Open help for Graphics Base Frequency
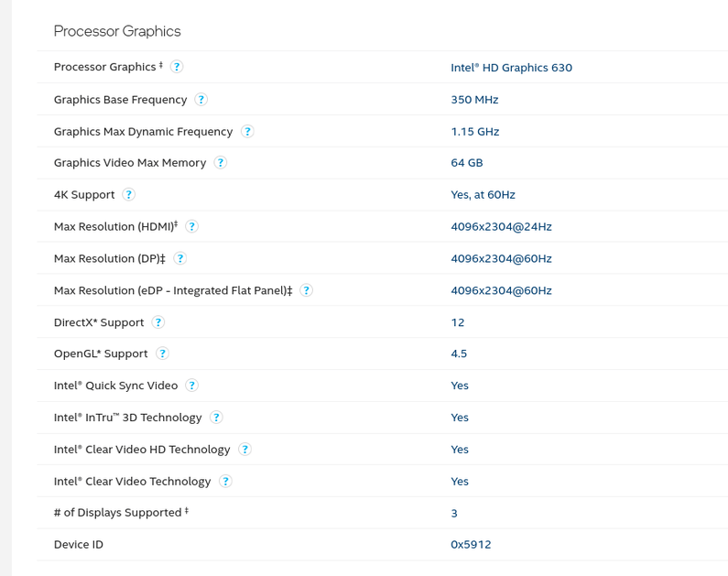The height and width of the screenshot is (576, 728). pyautogui.click(x=201, y=99)
